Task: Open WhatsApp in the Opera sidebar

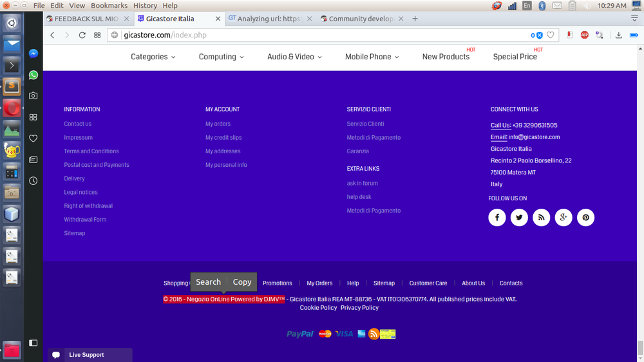Action: coord(33,75)
